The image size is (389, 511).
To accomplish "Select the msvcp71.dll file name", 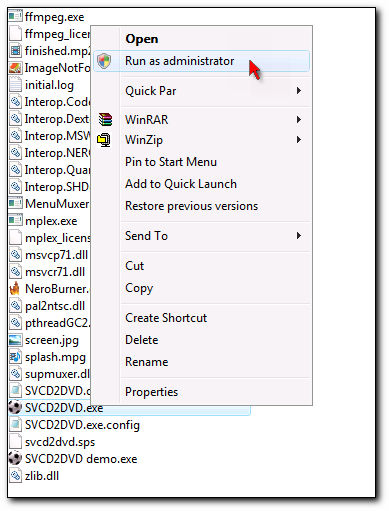I will tap(56, 255).
